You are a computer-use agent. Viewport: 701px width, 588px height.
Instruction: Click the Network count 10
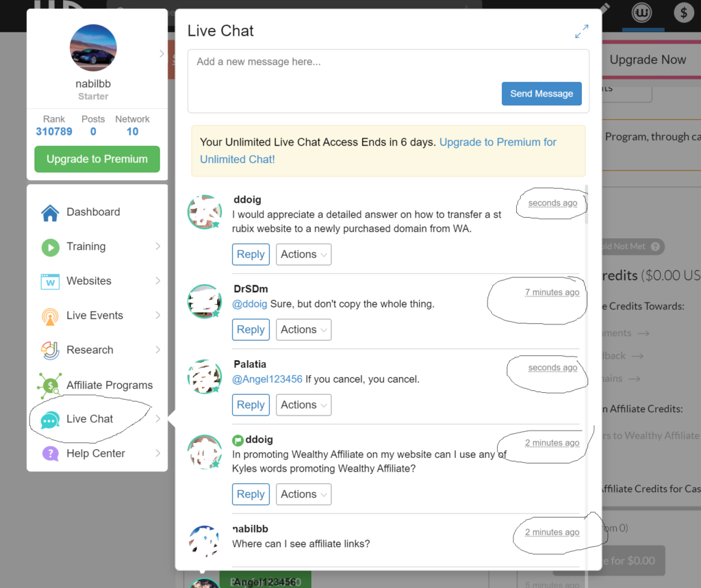click(x=132, y=131)
